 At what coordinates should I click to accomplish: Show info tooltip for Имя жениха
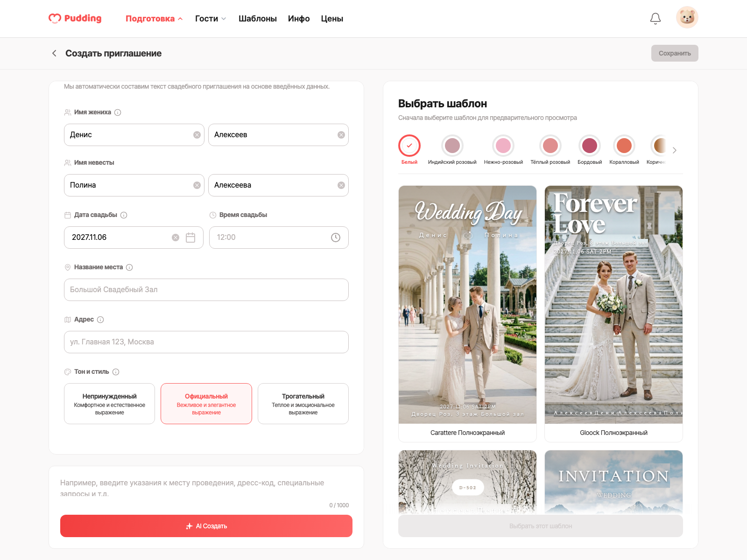pos(118,112)
